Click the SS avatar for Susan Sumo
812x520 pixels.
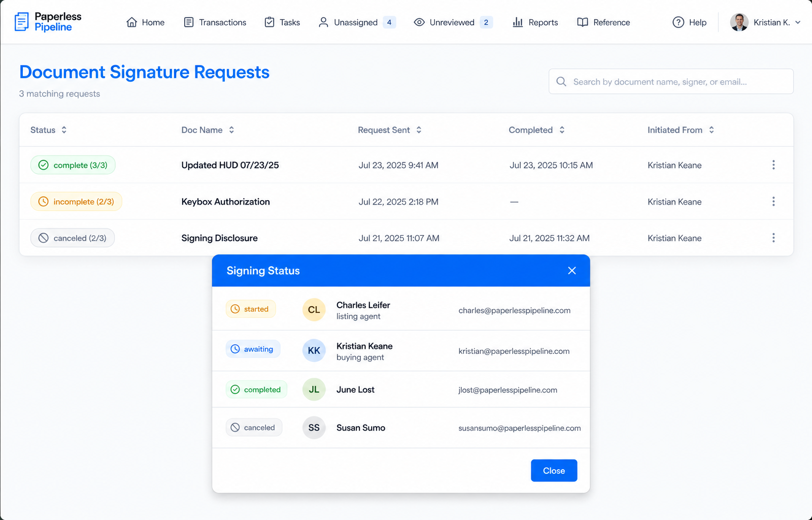point(314,428)
